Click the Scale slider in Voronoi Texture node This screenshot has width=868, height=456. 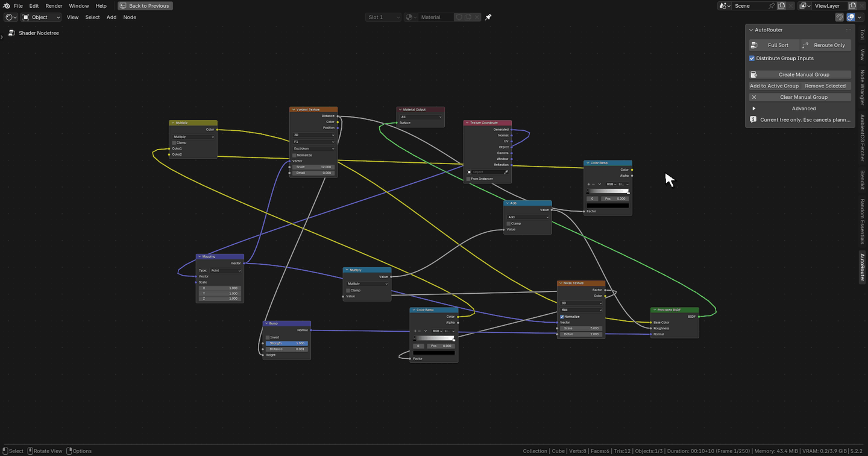(313, 167)
